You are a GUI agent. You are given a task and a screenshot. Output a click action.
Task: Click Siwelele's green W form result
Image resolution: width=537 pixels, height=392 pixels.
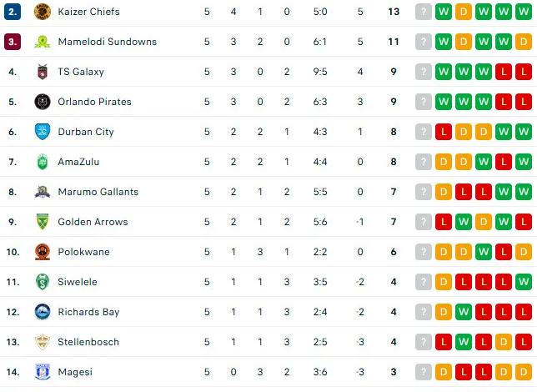pyautogui.click(x=524, y=282)
